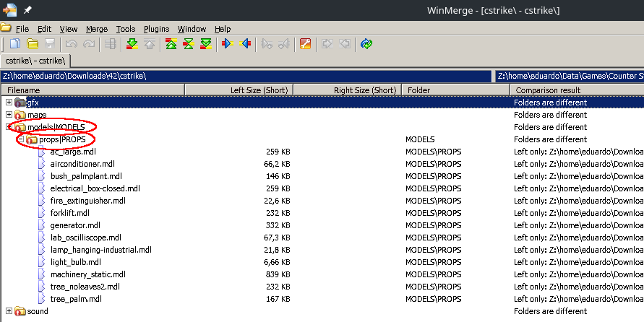Expand the sound folder
Screen dimensions: 644x322
click(9, 311)
